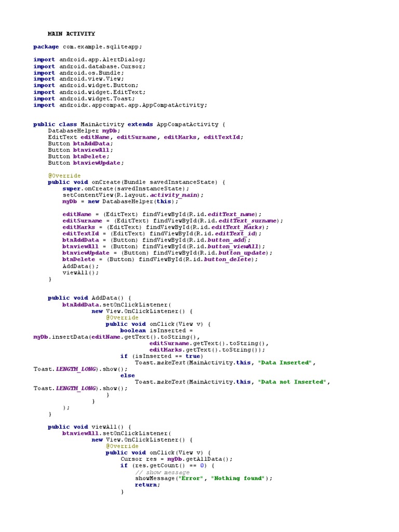This screenshot has width=399, height=532.
Task: Click the showMessage("Error", "Nothing found") line
Action: point(204,478)
